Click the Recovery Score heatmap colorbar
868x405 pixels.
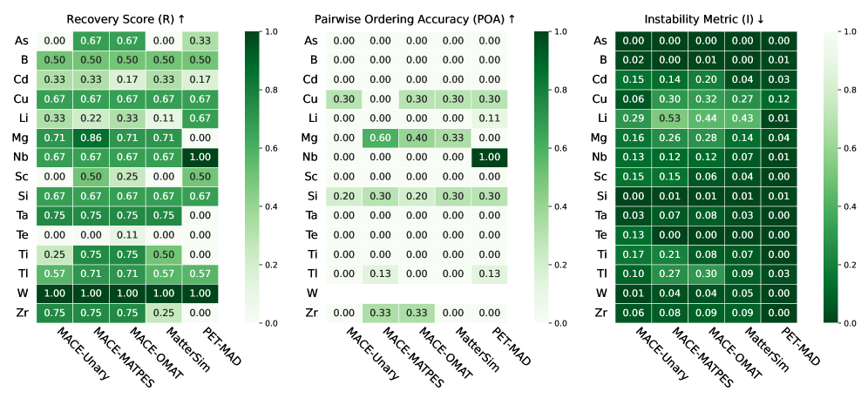252,176
